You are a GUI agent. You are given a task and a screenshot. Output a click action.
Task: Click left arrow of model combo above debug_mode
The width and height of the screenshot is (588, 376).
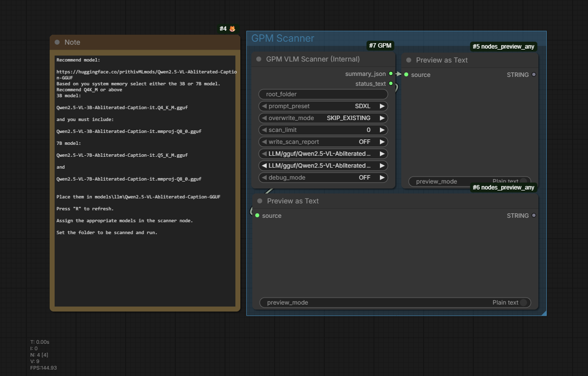tap(264, 166)
